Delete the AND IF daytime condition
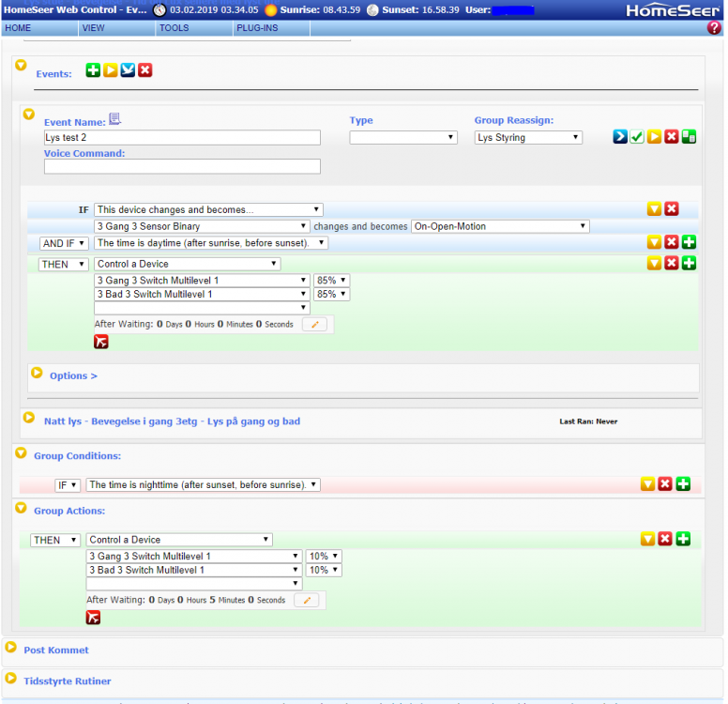Viewport: 728px width, 704px height. pyautogui.click(x=672, y=243)
